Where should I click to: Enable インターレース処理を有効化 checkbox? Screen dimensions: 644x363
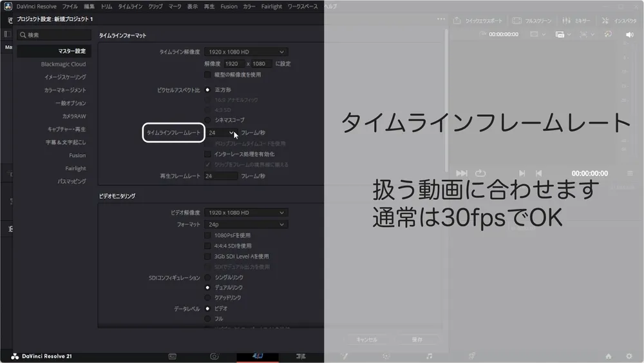point(207,154)
